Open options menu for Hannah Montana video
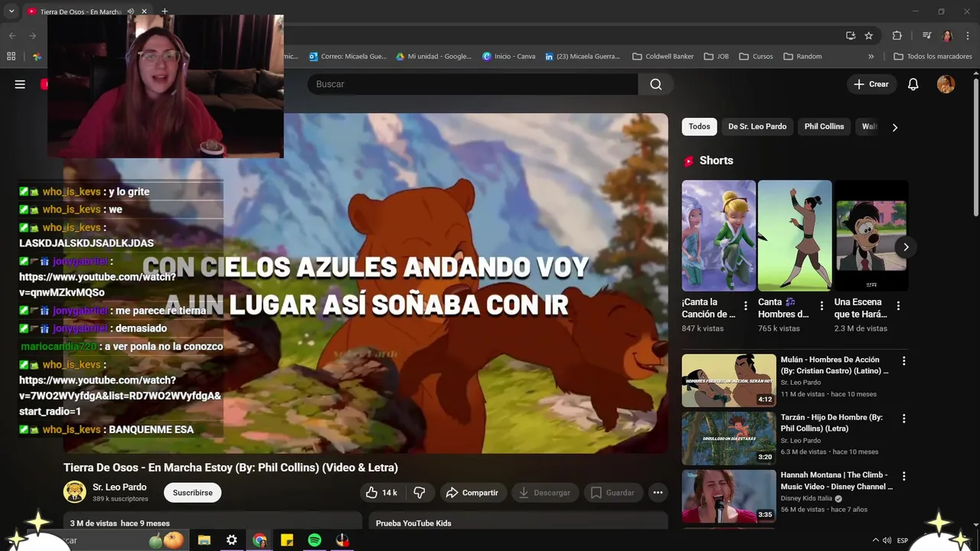 pos(903,476)
